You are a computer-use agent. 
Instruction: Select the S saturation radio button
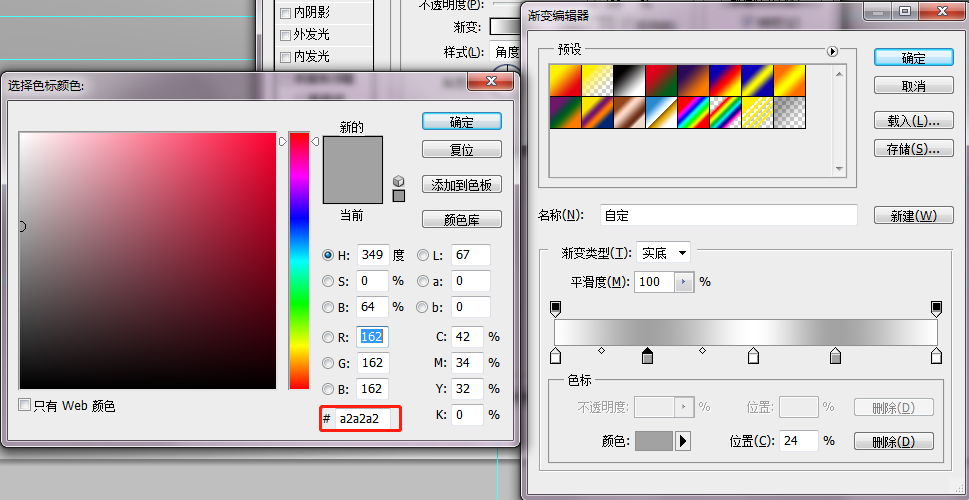(328, 281)
